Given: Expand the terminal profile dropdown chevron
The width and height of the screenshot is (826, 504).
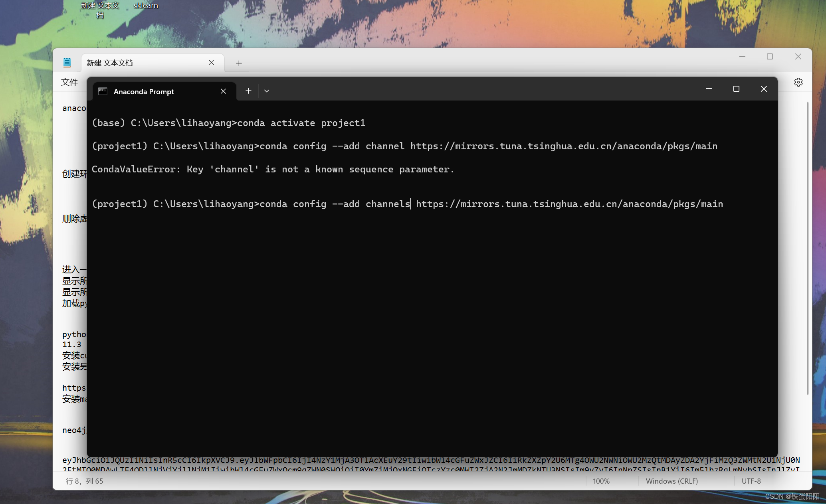Looking at the screenshot, I should pyautogui.click(x=267, y=91).
